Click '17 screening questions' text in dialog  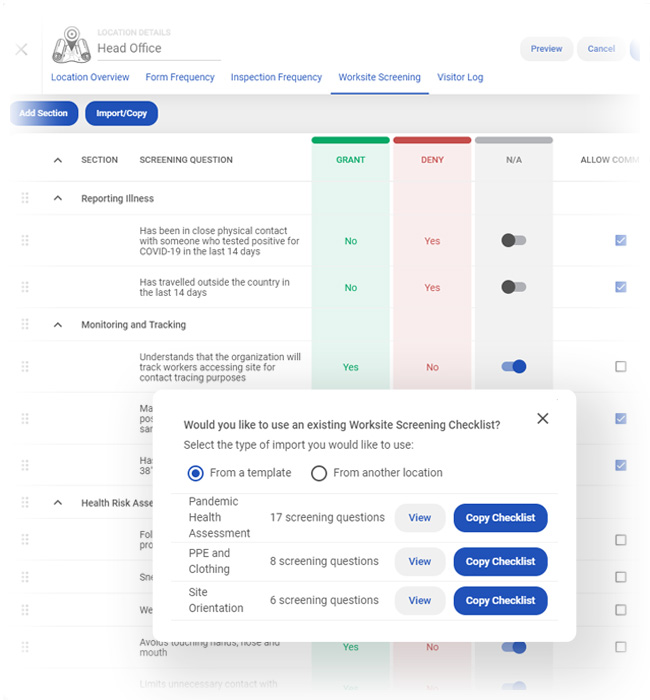point(327,517)
